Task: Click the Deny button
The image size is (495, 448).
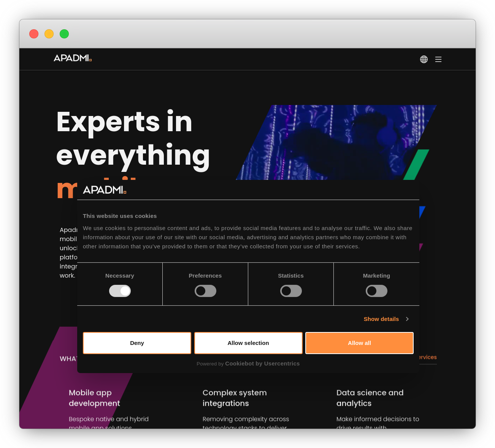Action: (x=137, y=343)
